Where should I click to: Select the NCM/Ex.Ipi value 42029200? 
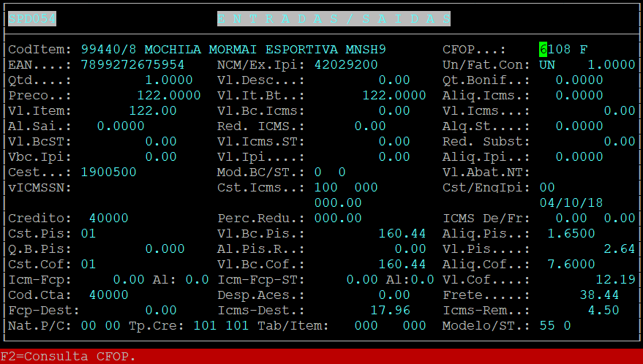(x=346, y=65)
